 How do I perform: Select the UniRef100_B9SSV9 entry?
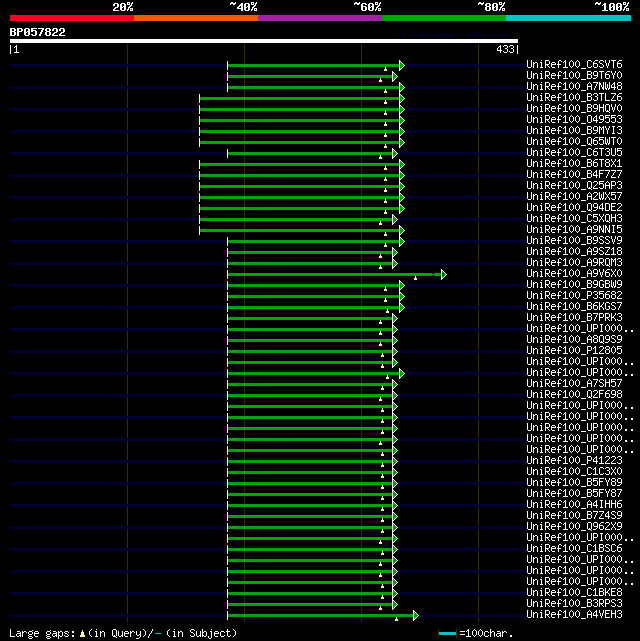(574, 241)
